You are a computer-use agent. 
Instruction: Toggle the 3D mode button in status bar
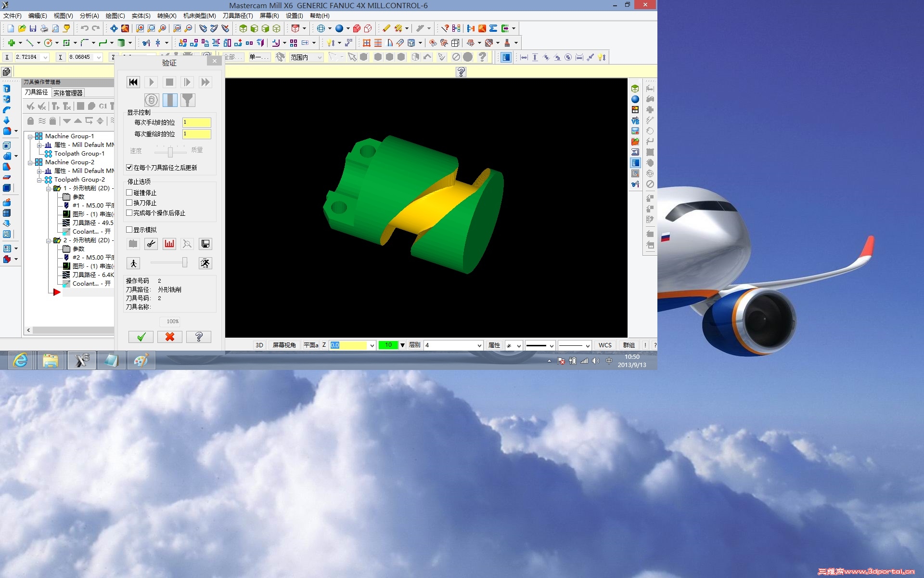tap(259, 345)
